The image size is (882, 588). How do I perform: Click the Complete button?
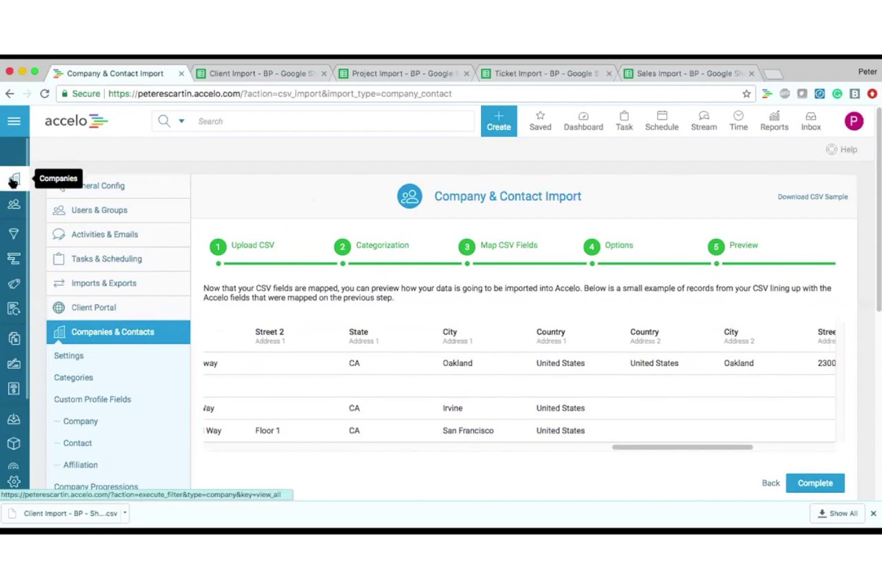point(815,483)
